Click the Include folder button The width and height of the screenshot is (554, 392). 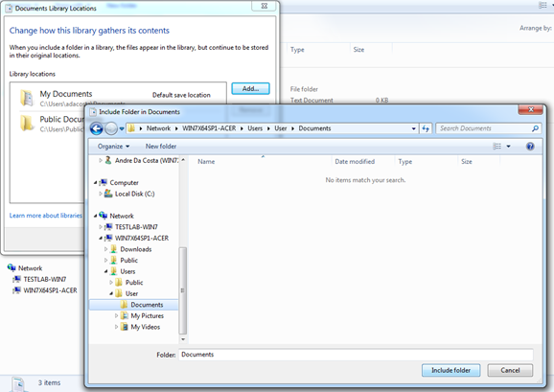click(x=450, y=370)
